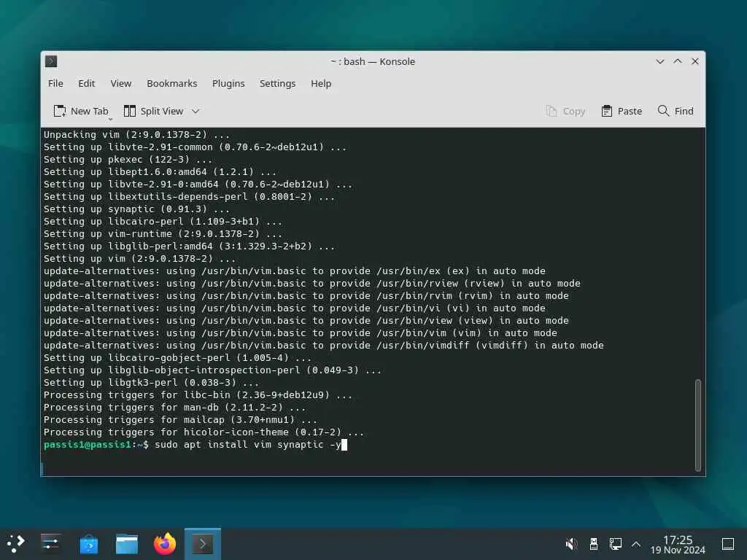Click the 'Setting up libgtk3-perl' line
The image size is (747, 560).
151,382
